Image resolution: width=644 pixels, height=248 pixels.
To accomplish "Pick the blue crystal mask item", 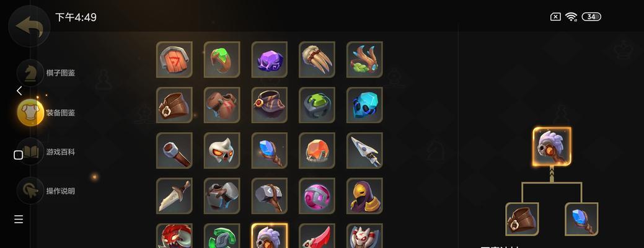I will tap(364, 105).
